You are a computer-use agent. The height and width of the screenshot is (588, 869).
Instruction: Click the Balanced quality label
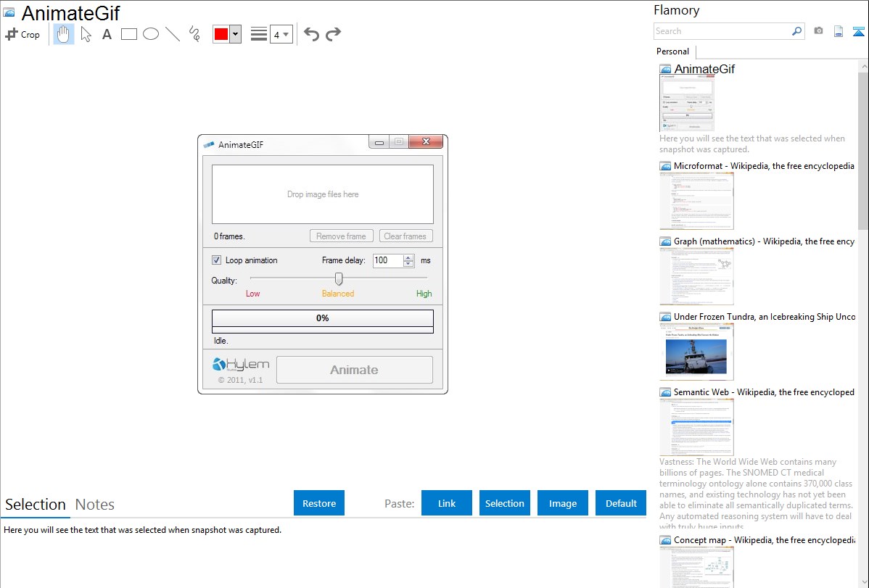(338, 294)
